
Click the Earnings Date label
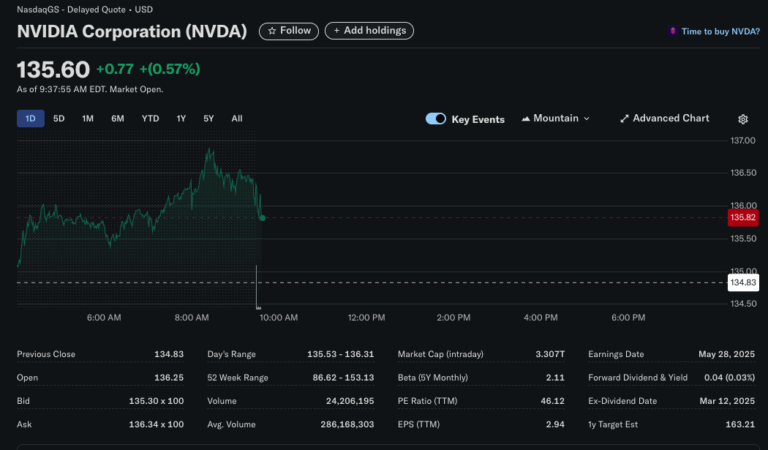pos(616,354)
